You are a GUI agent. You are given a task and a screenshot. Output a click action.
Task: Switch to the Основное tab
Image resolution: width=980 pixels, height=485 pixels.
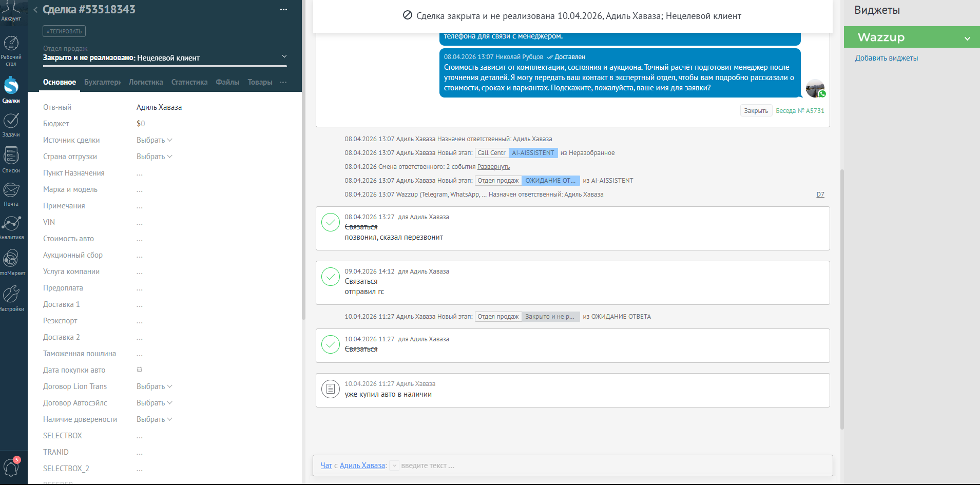click(60, 82)
